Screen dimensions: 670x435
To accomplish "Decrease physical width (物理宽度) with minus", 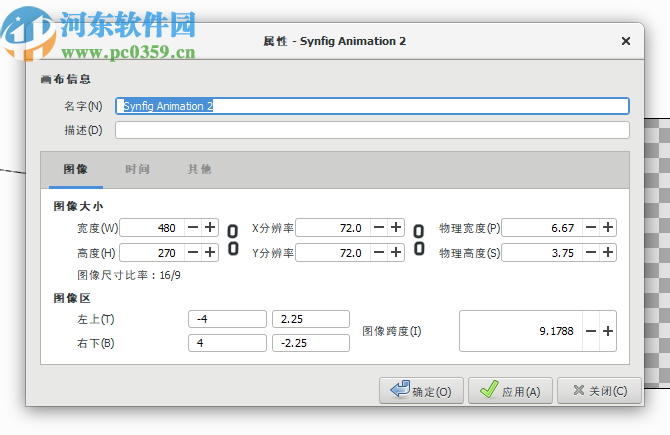I will (x=591, y=228).
